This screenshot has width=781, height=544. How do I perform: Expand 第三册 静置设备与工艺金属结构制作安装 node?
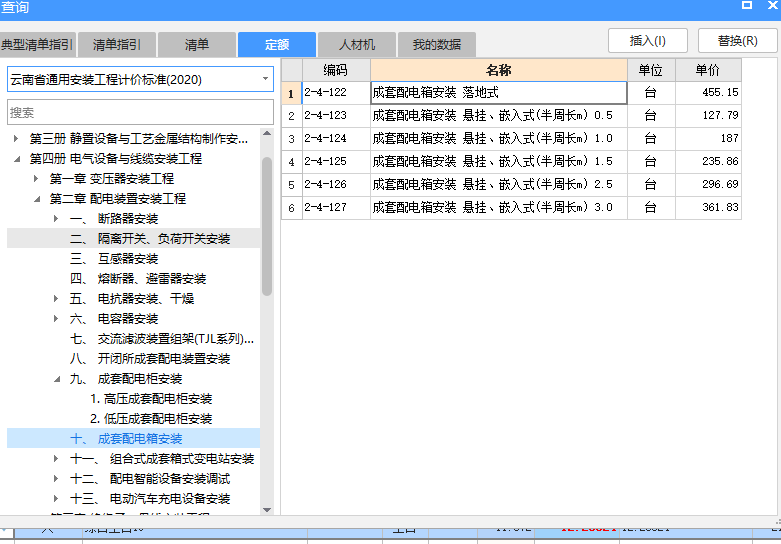point(16,138)
